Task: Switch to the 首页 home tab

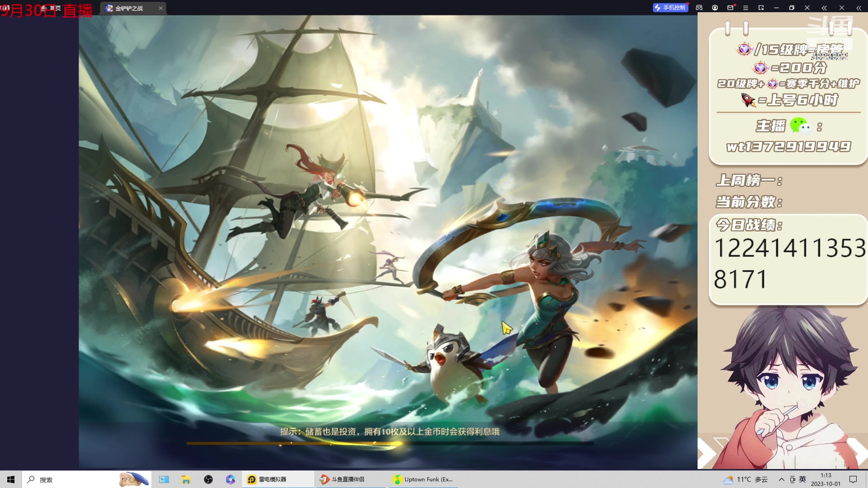Action: 51,8
